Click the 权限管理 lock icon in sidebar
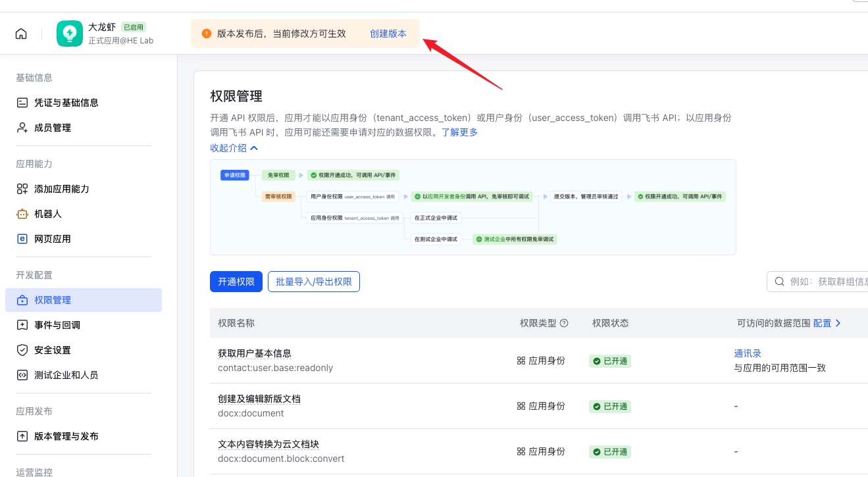 (22, 300)
